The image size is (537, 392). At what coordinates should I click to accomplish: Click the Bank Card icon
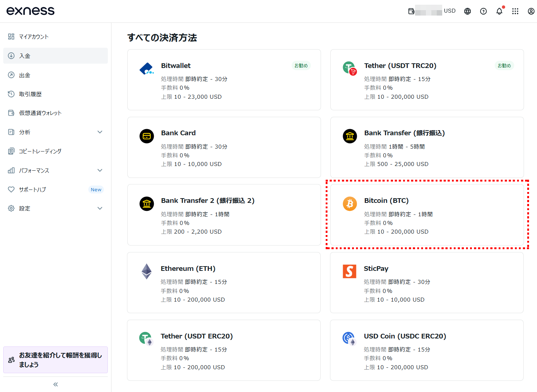coord(147,136)
